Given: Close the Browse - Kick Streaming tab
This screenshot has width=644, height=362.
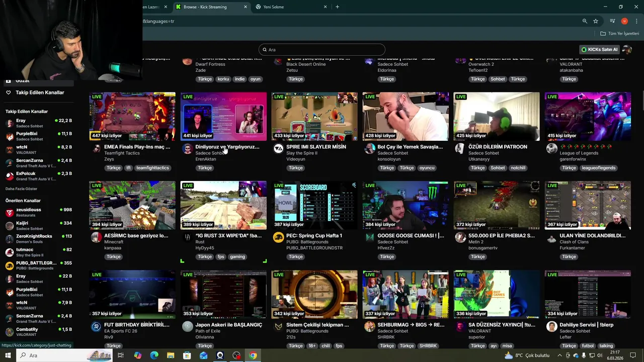Looking at the screenshot, I should tap(246, 7).
